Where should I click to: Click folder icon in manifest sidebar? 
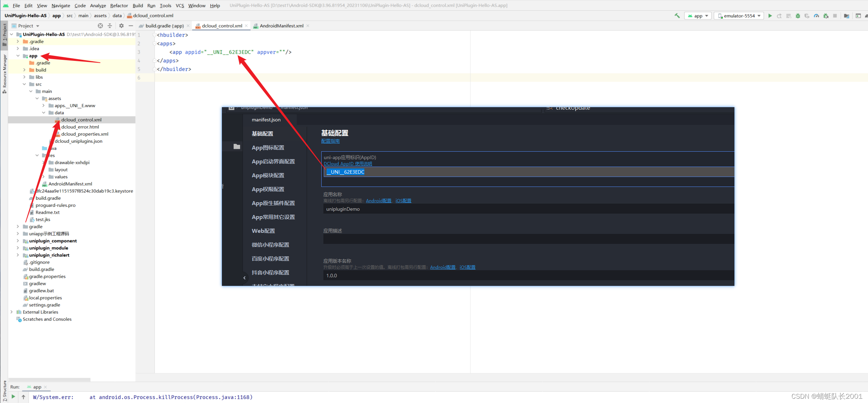[237, 146]
